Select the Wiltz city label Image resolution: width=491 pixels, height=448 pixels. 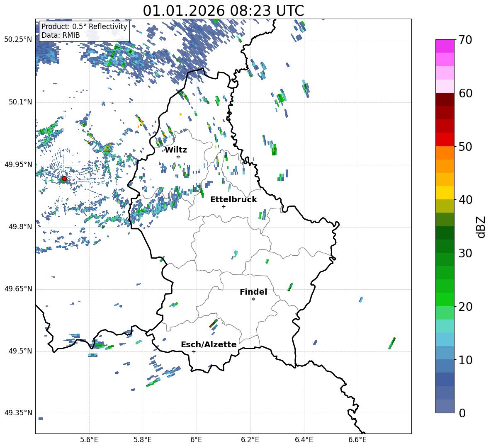[x=176, y=150]
